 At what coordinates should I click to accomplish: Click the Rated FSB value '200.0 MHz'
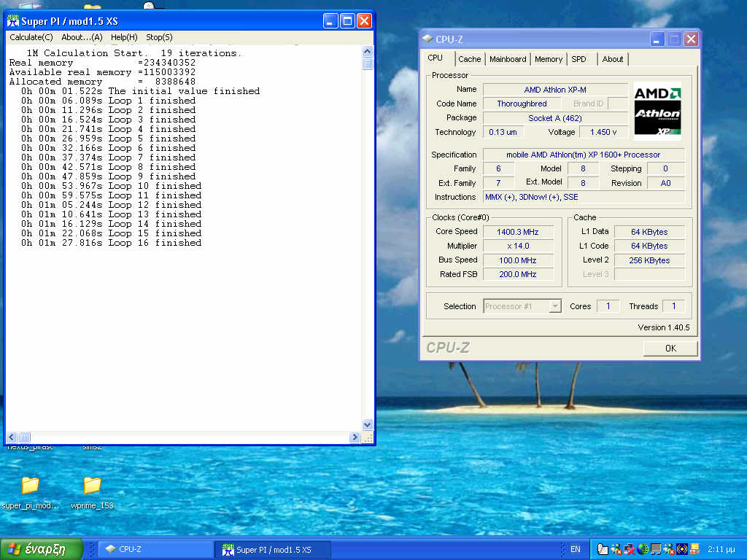click(518, 274)
